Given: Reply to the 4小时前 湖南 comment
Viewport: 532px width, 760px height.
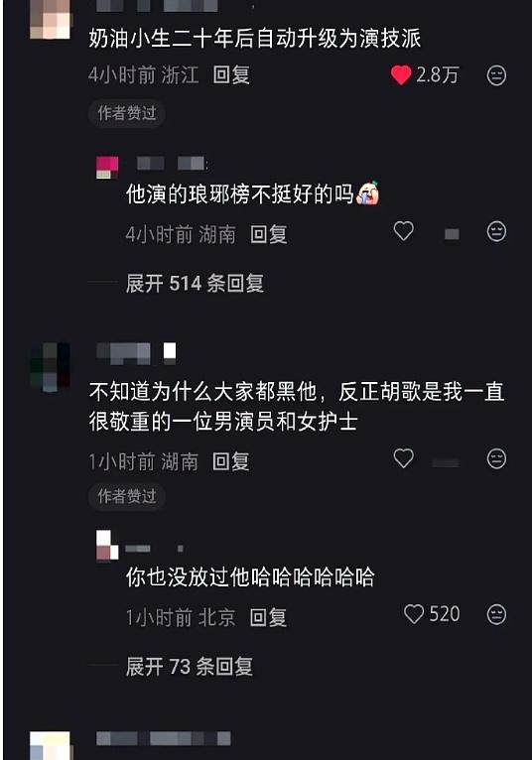Looking at the screenshot, I should [269, 234].
